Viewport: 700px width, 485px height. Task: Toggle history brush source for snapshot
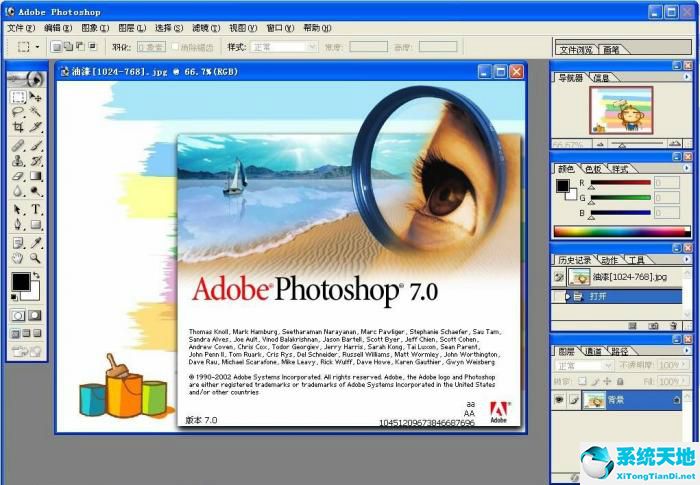coord(559,277)
